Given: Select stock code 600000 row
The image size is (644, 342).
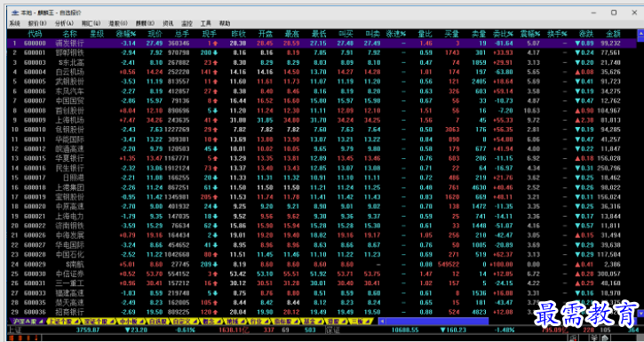Looking at the screenshot, I should 322,44.
